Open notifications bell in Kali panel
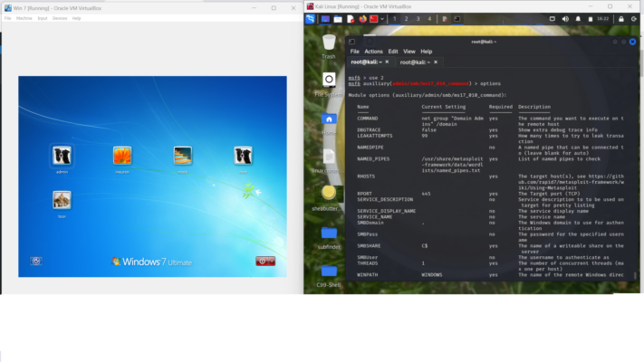Viewport: 644px width, 362px height. click(x=578, y=19)
